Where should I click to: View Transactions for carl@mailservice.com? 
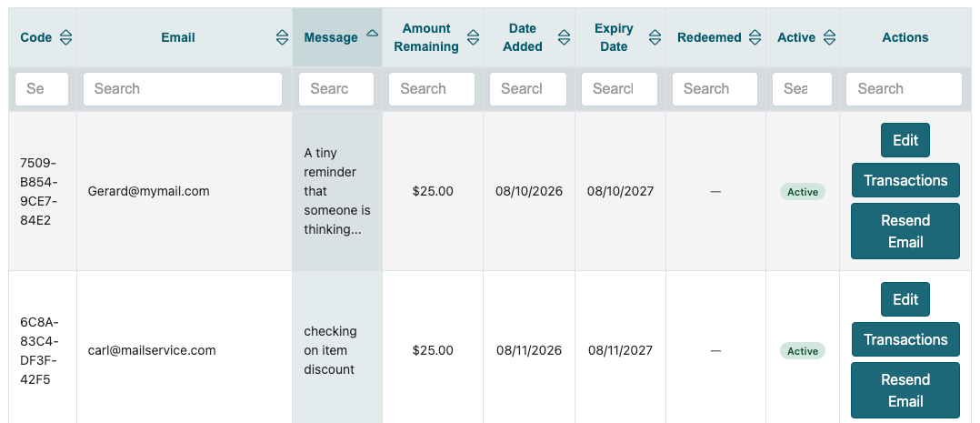point(905,339)
